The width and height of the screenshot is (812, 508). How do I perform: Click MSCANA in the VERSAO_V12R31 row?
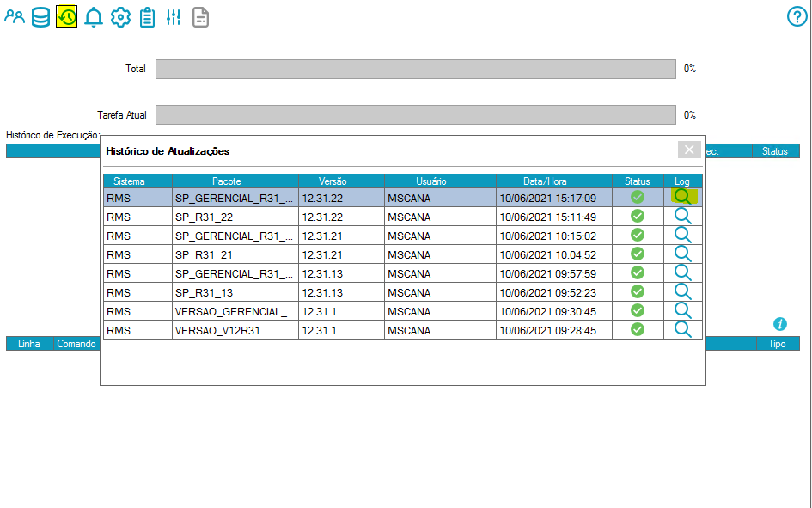(x=409, y=330)
